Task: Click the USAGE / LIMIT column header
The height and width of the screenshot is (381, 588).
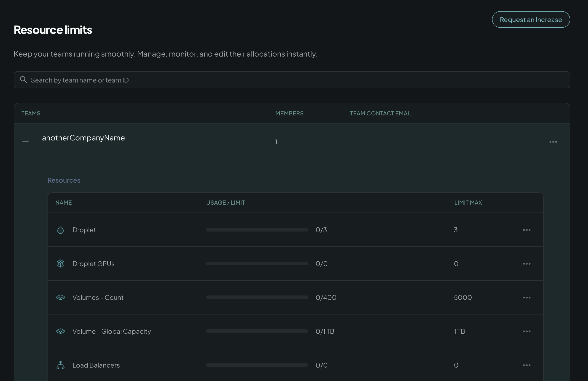Action: [226, 203]
